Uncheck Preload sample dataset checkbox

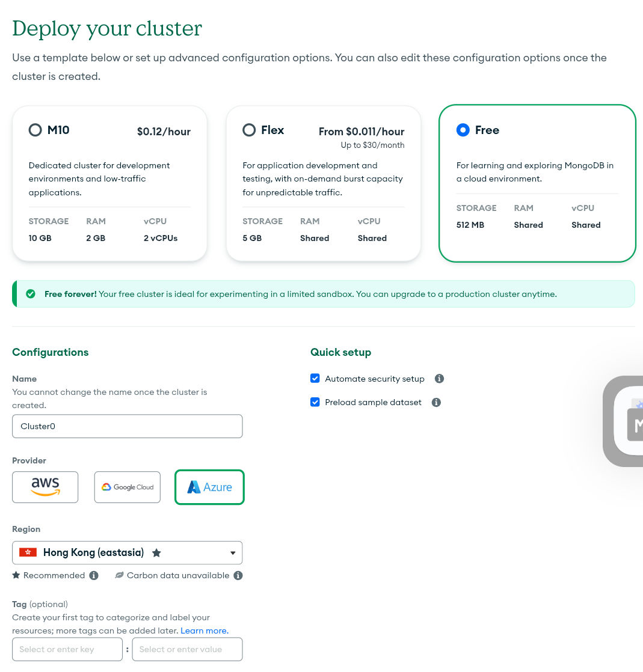[x=315, y=402]
